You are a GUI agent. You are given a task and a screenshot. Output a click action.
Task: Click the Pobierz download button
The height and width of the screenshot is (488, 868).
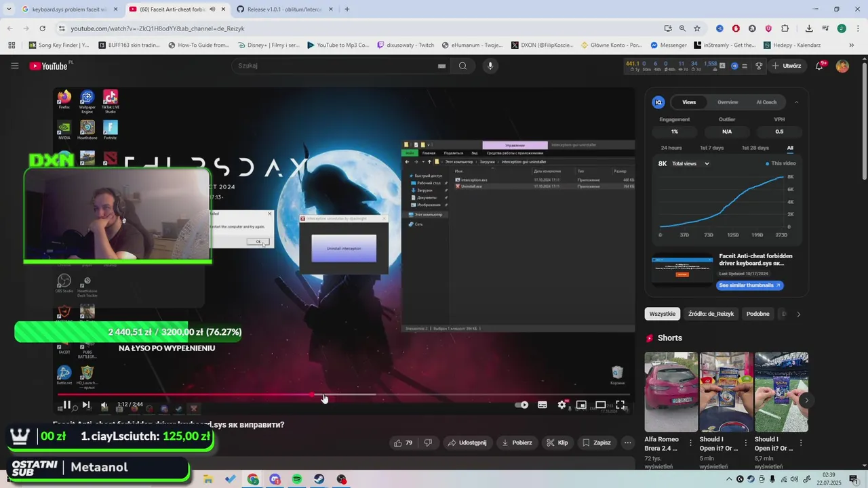tap(517, 443)
